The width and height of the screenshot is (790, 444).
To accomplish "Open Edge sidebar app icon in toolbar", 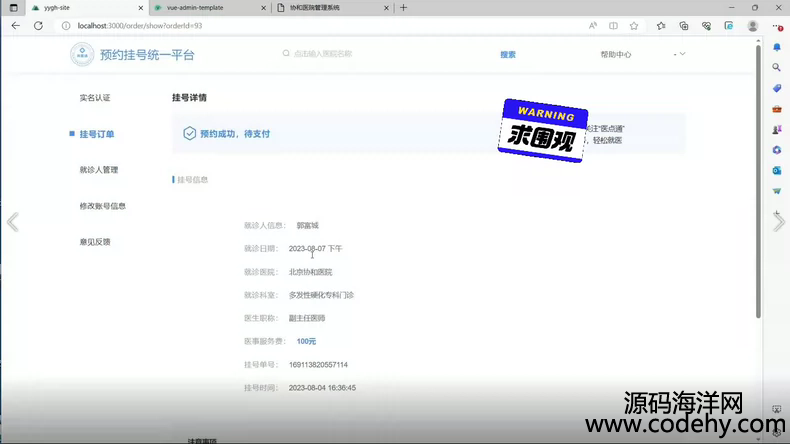I will (729, 26).
